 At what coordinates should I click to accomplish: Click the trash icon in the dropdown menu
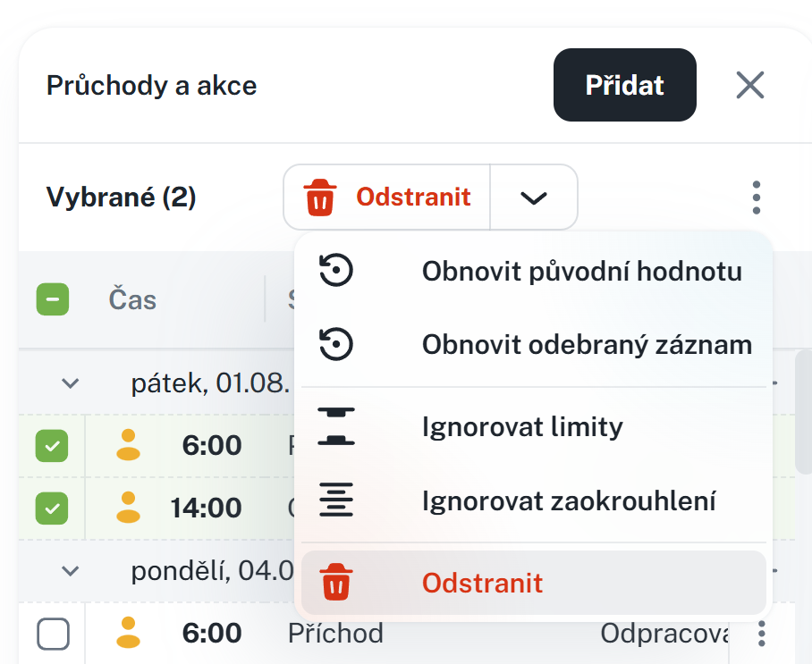coord(336,584)
